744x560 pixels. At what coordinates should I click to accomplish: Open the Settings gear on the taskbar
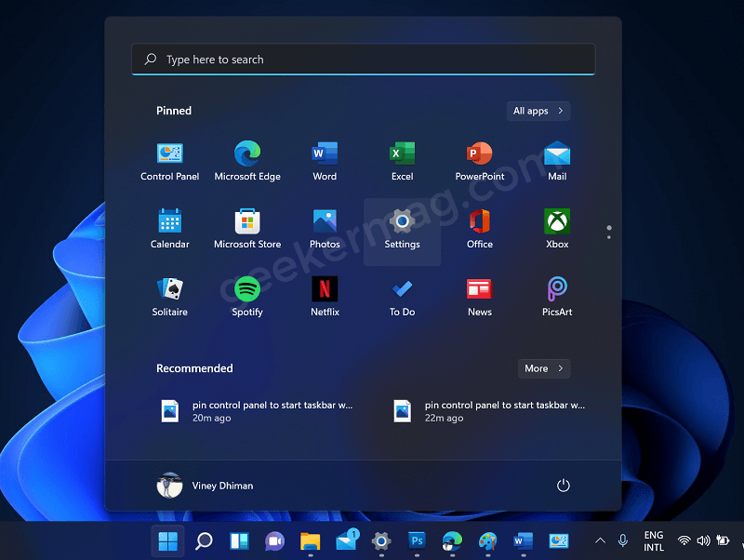(381, 541)
